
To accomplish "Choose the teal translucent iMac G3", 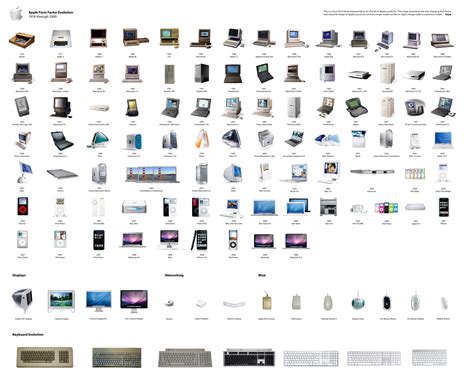I will pyautogui.click(x=99, y=139).
